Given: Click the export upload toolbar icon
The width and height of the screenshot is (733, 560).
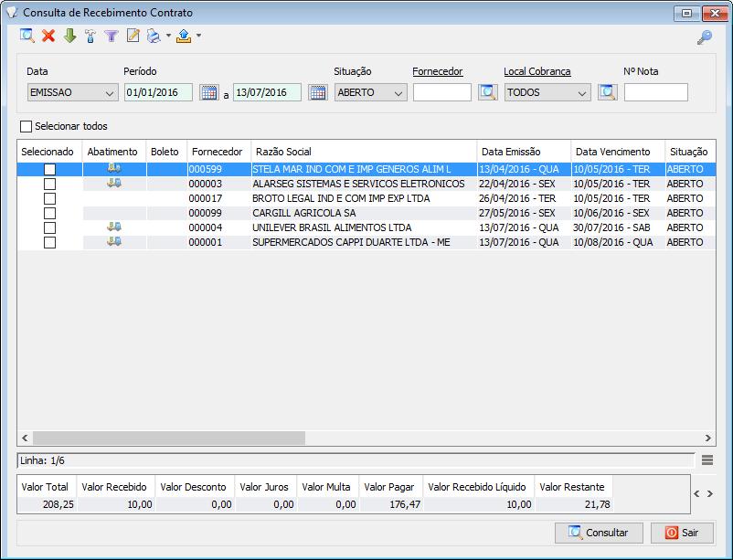Looking at the screenshot, I should 185,36.
